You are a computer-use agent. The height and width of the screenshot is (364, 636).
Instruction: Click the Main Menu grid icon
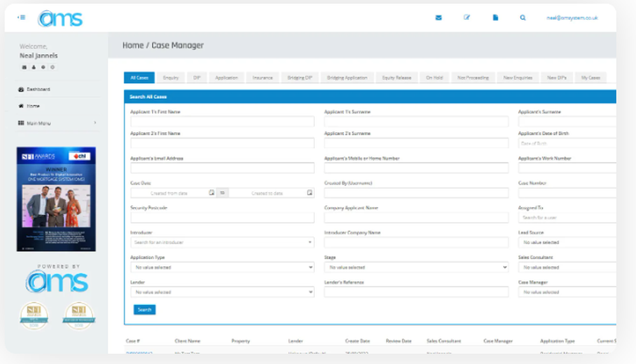(21, 123)
